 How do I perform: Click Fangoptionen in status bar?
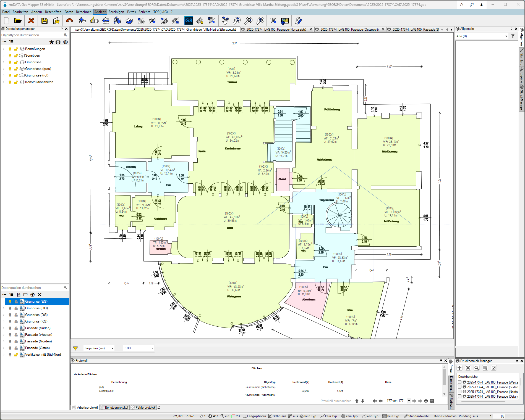tap(254, 416)
